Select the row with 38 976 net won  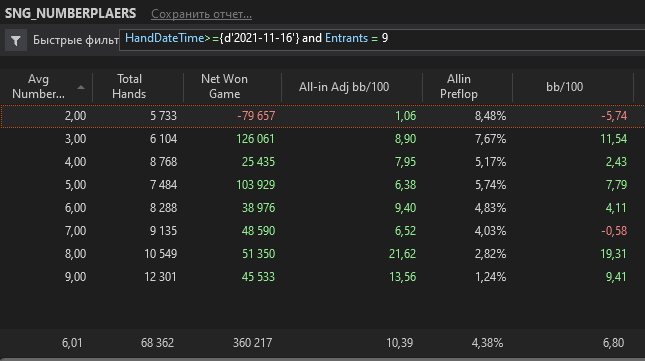(x=322, y=208)
